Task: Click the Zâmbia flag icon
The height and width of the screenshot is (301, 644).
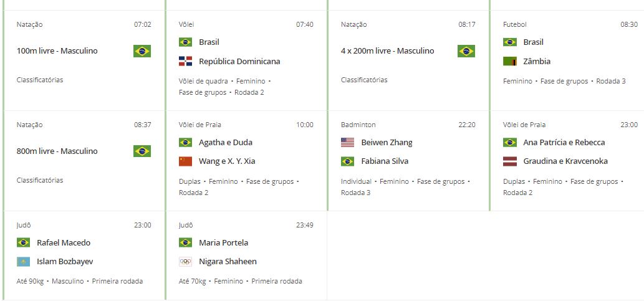Action: (x=510, y=62)
